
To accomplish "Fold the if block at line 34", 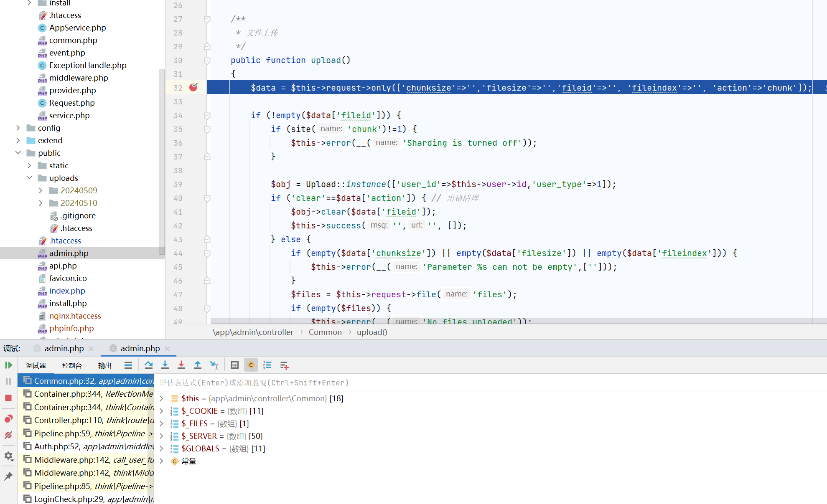I will tap(207, 116).
